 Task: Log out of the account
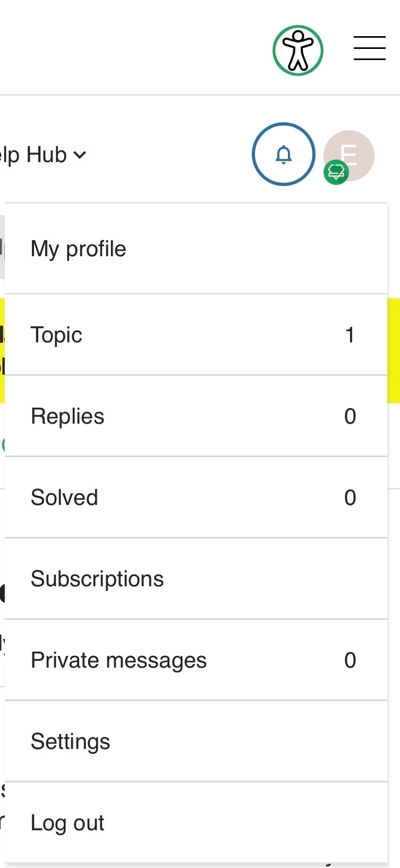point(67,823)
